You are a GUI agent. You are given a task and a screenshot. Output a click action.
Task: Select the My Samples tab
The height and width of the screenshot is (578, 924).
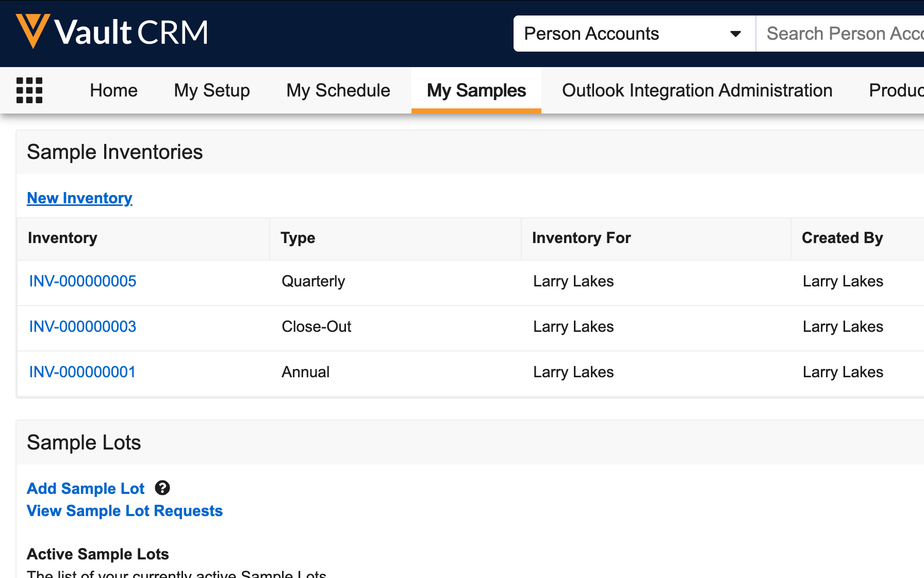tap(476, 90)
